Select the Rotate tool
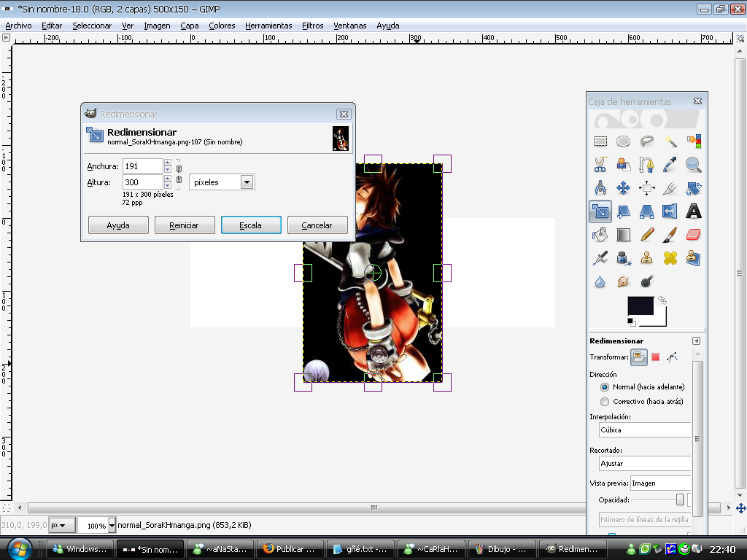 coord(694,188)
